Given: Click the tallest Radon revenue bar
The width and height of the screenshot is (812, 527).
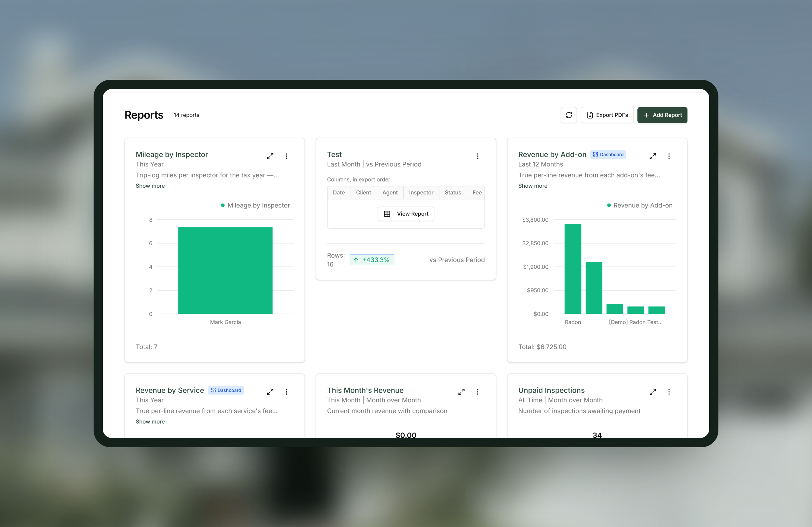Looking at the screenshot, I should 572,269.
